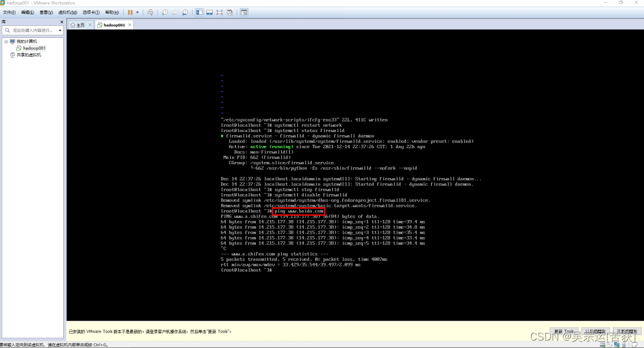Click the hard disk device status icon

(x=603, y=345)
